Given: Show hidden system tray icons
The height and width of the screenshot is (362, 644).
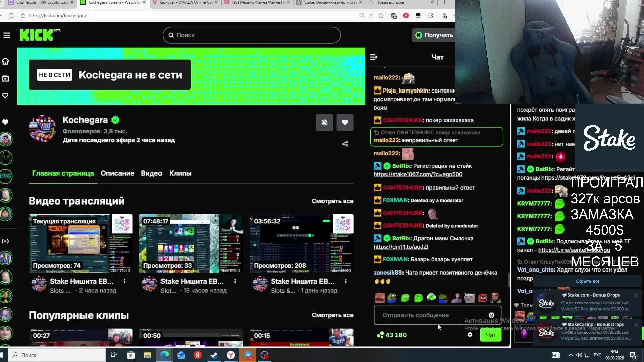Looking at the screenshot, I should pos(571,355).
